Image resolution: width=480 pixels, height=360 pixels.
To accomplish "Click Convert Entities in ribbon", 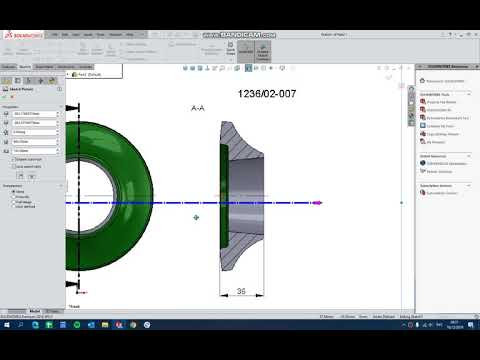I will point(97,49).
